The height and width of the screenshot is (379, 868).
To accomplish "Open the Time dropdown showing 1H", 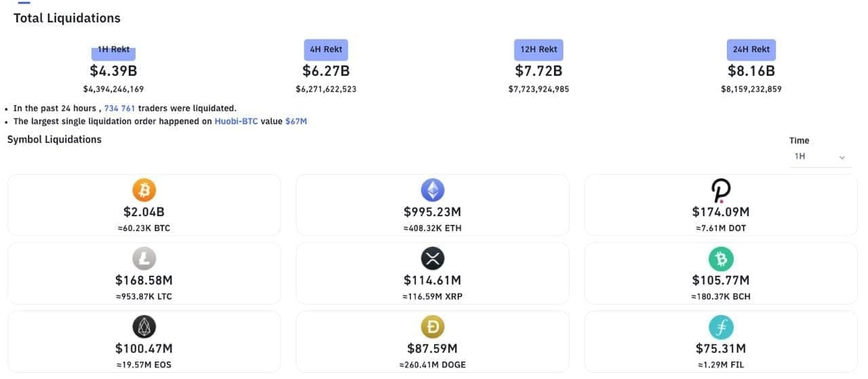I will [x=820, y=157].
